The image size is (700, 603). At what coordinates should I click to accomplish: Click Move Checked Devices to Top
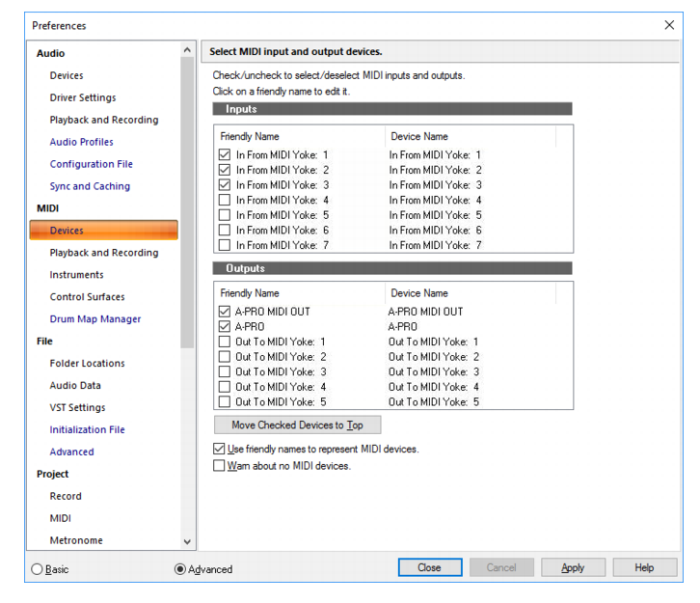tap(297, 425)
